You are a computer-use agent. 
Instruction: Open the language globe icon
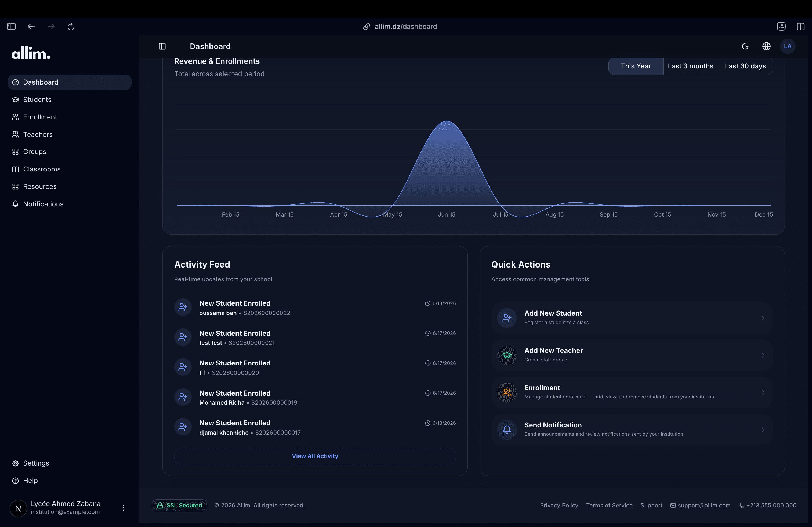(x=766, y=46)
